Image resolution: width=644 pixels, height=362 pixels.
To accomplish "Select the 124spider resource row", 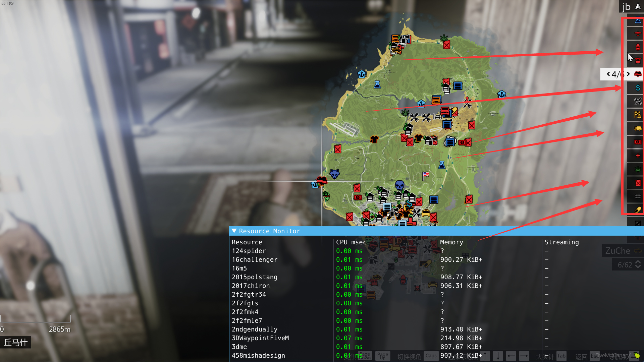I will pyautogui.click(x=436, y=251).
